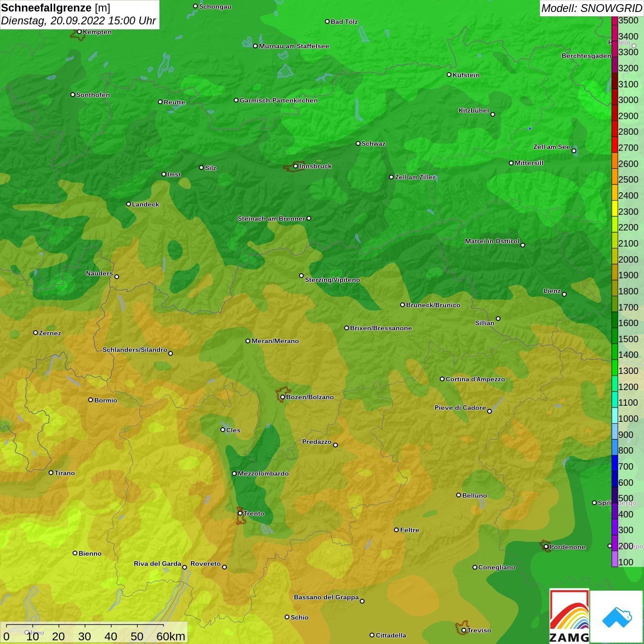The width and height of the screenshot is (644, 644).
Task: Click the Mittersill label
Action: coord(529,163)
